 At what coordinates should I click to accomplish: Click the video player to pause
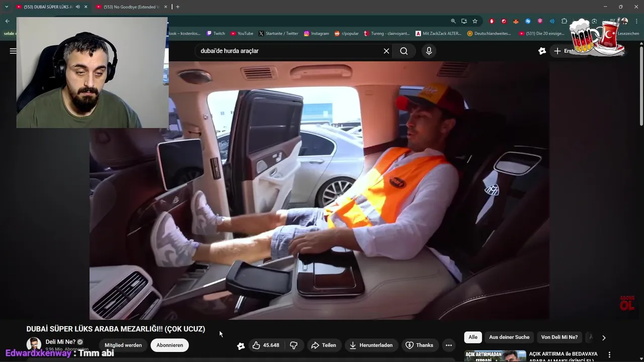[x=319, y=190]
